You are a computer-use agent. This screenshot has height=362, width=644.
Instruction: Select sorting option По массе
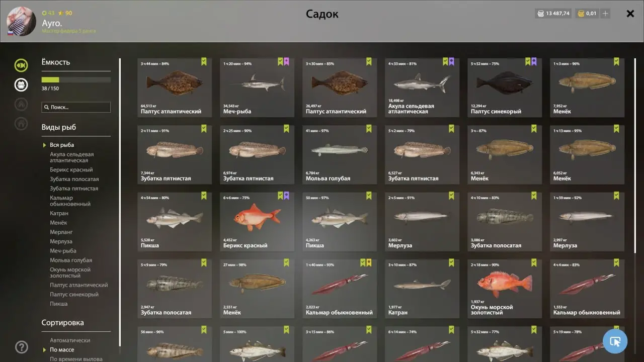[62, 350]
